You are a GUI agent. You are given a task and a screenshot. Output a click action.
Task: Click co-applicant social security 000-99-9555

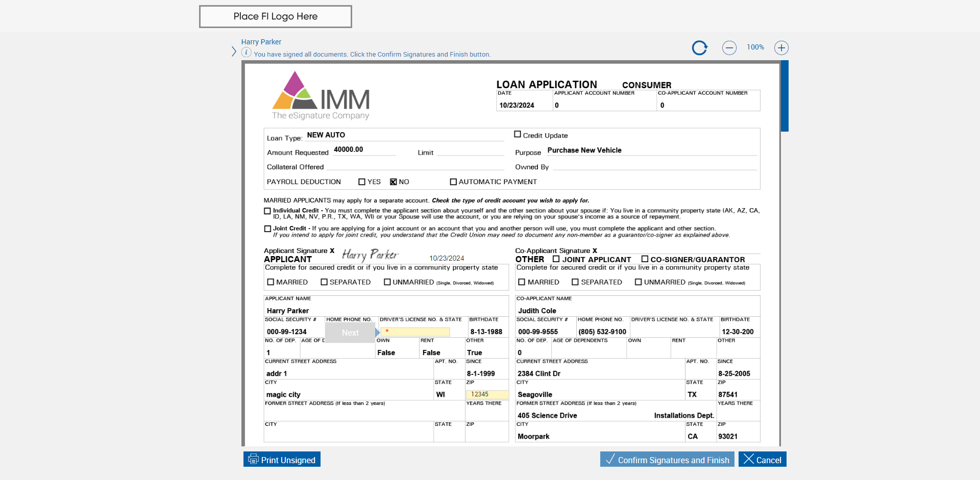tap(538, 332)
